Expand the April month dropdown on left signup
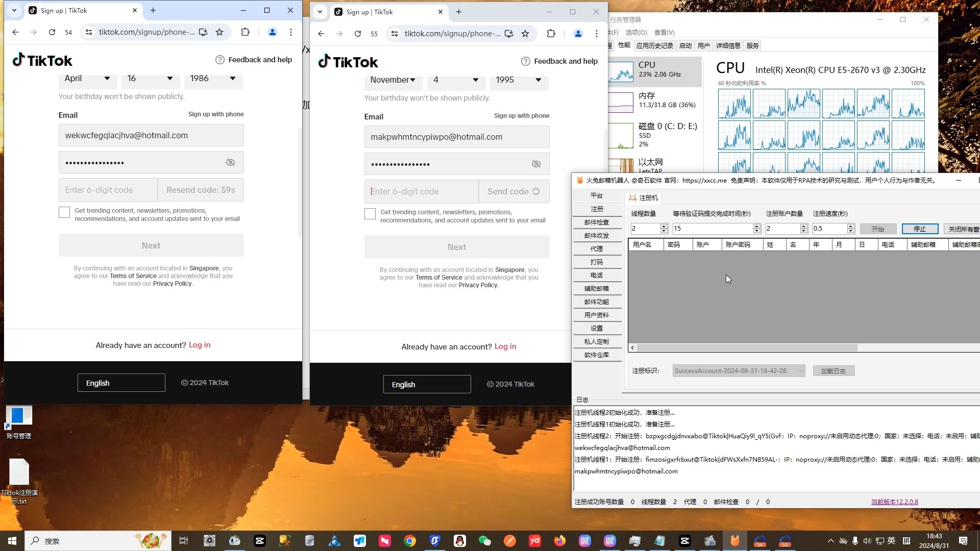The height and width of the screenshot is (551, 980). 87,78
